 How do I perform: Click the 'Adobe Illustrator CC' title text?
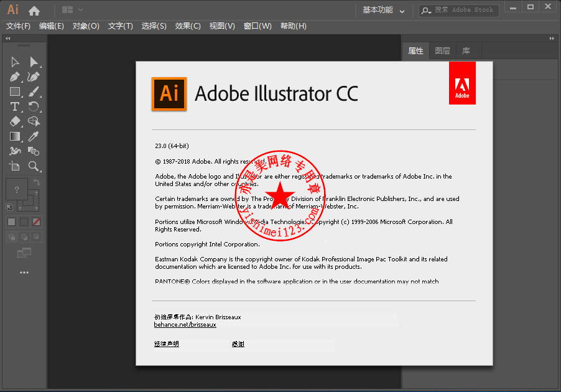(x=276, y=94)
